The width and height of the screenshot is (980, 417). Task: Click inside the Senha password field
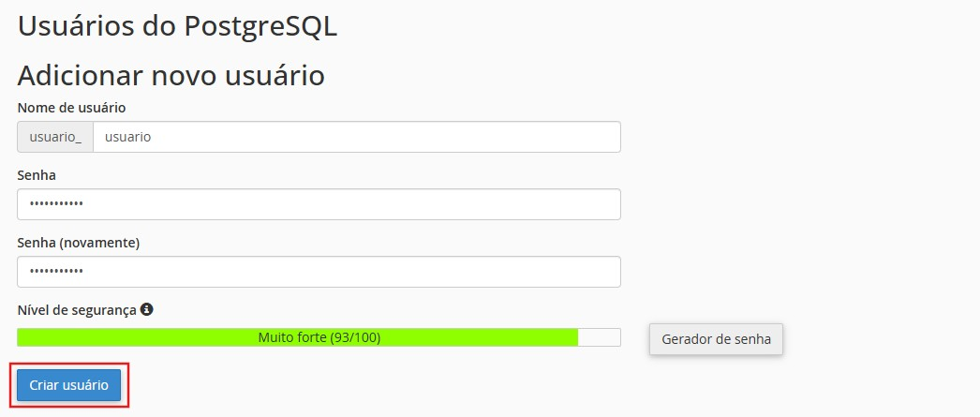click(x=319, y=204)
